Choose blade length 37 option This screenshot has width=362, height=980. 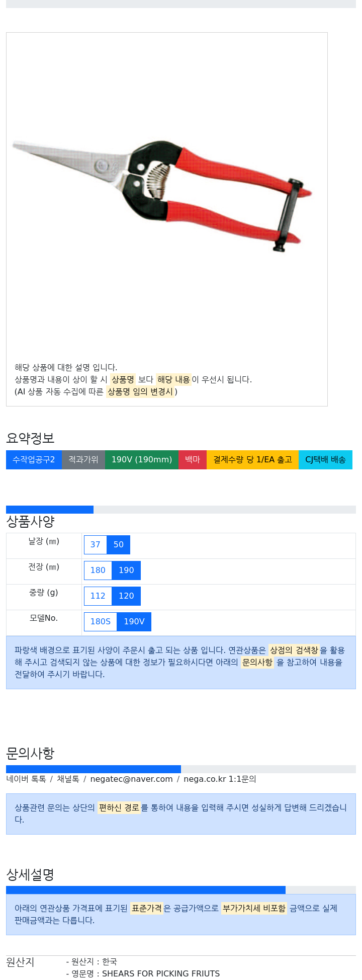pyautogui.click(x=96, y=545)
